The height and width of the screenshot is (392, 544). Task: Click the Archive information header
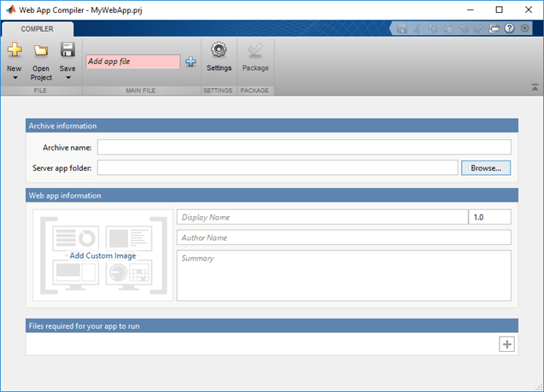coord(272,126)
